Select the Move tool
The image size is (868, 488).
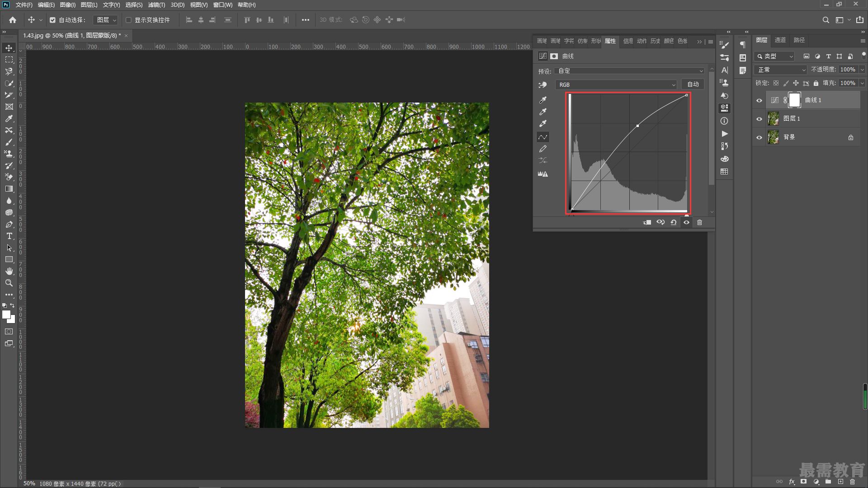tap(9, 48)
